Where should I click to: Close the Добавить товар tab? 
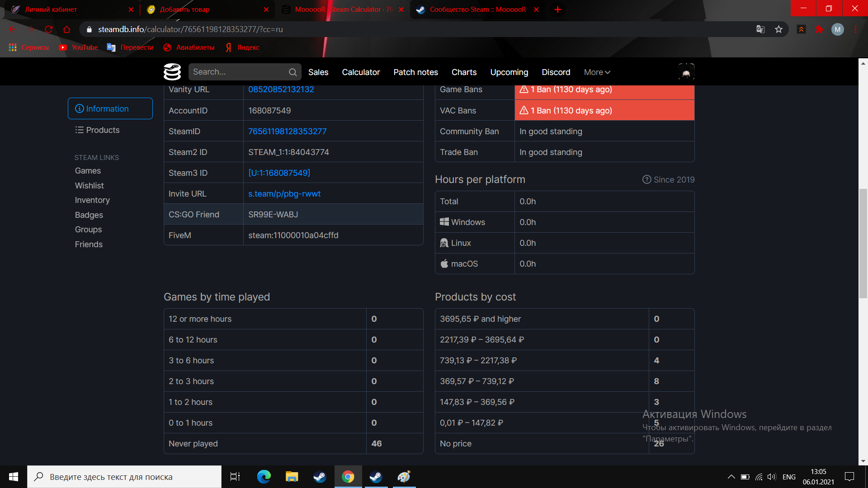(266, 9)
